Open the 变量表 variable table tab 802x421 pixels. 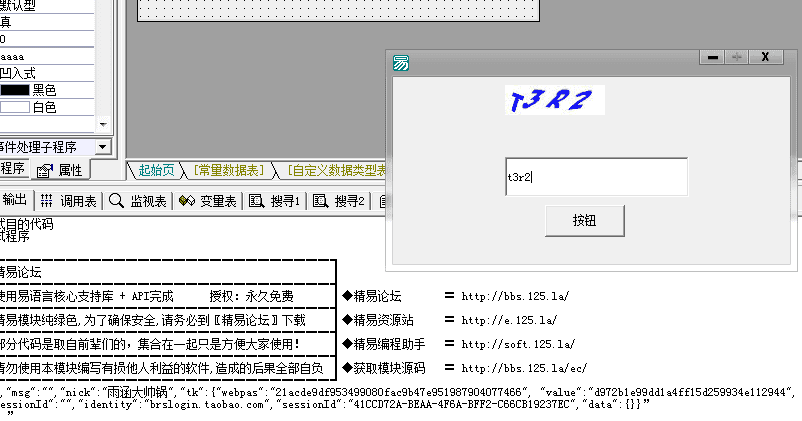(x=208, y=201)
